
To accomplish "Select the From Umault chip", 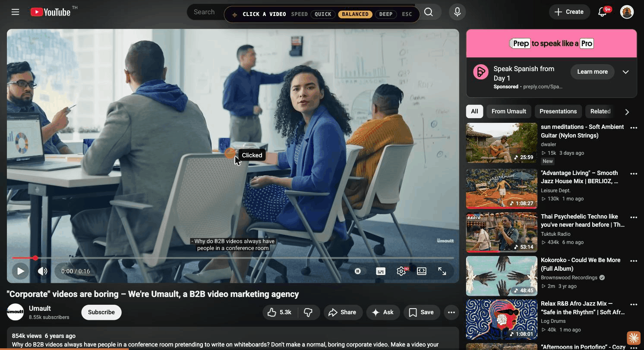I will coord(508,111).
